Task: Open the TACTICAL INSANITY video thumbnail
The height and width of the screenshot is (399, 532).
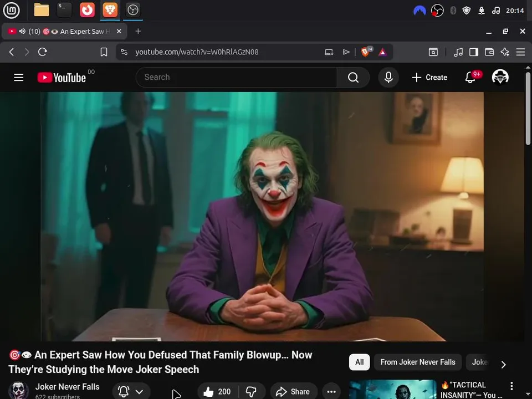Action: (392, 390)
